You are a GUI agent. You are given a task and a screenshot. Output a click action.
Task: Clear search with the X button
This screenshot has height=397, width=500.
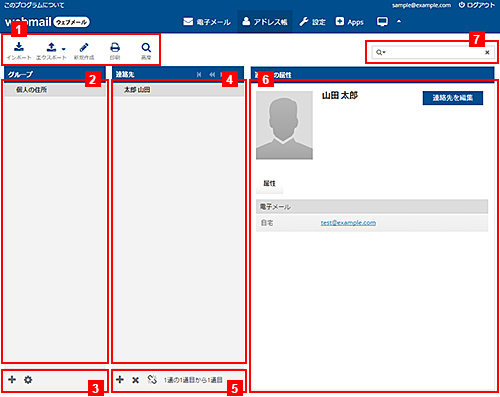(x=487, y=52)
